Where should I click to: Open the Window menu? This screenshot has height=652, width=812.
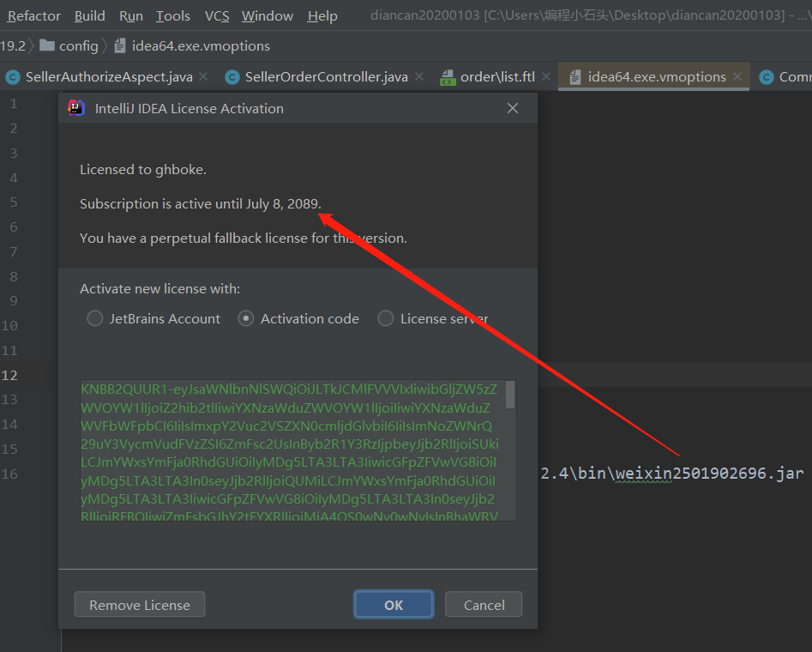(268, 16)
